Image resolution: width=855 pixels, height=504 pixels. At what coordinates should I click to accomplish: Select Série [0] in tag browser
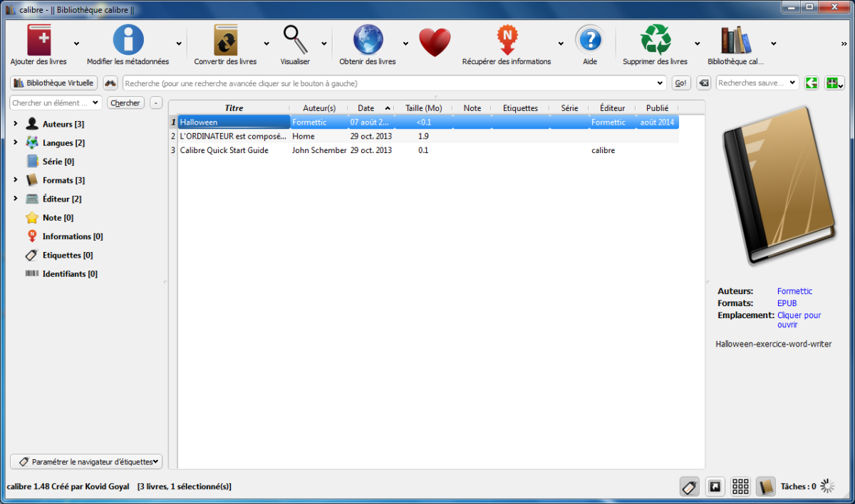pos(50,162)
